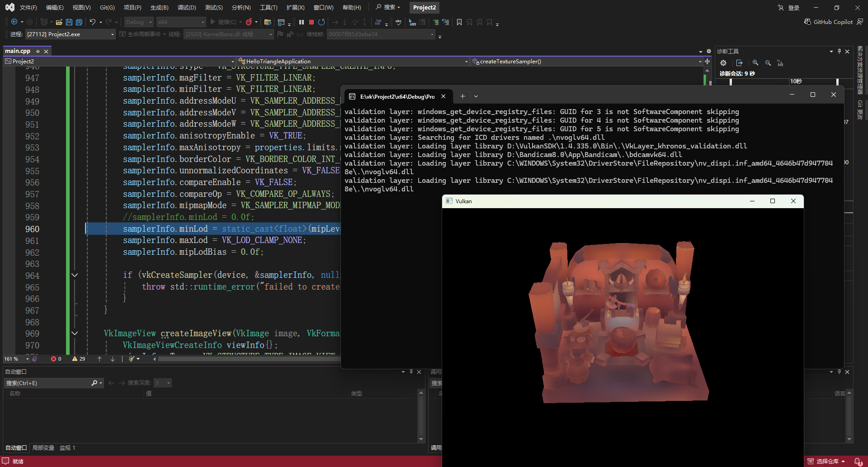The image size is (868, 467).
Task: Stop debugging with the red square
Action: click(311, 22)
